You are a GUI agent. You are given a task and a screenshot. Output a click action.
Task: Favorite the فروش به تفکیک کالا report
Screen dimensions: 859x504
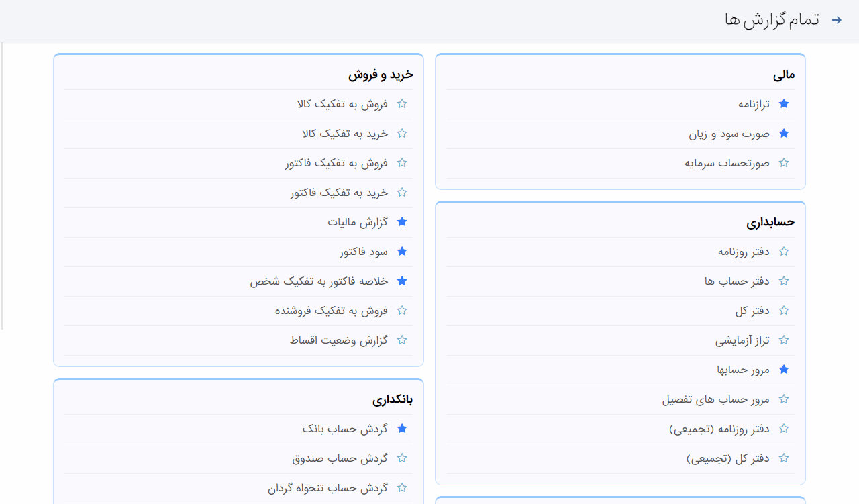402,104
